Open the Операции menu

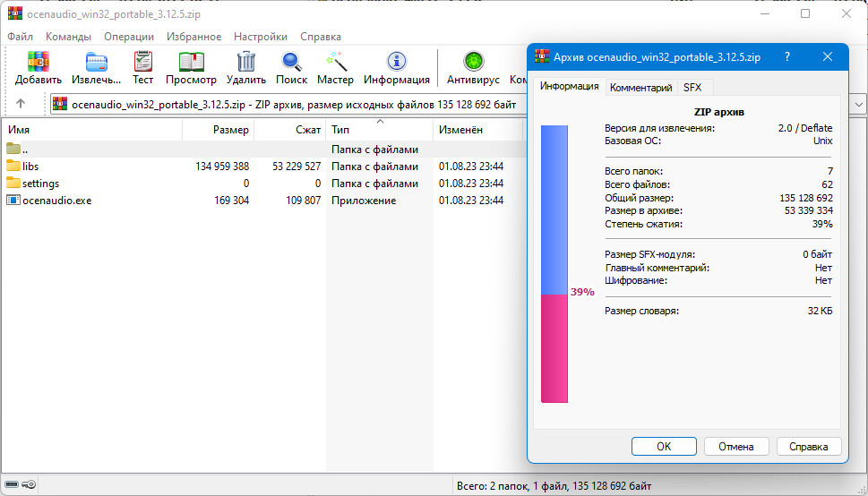click(x=129, y=37)
